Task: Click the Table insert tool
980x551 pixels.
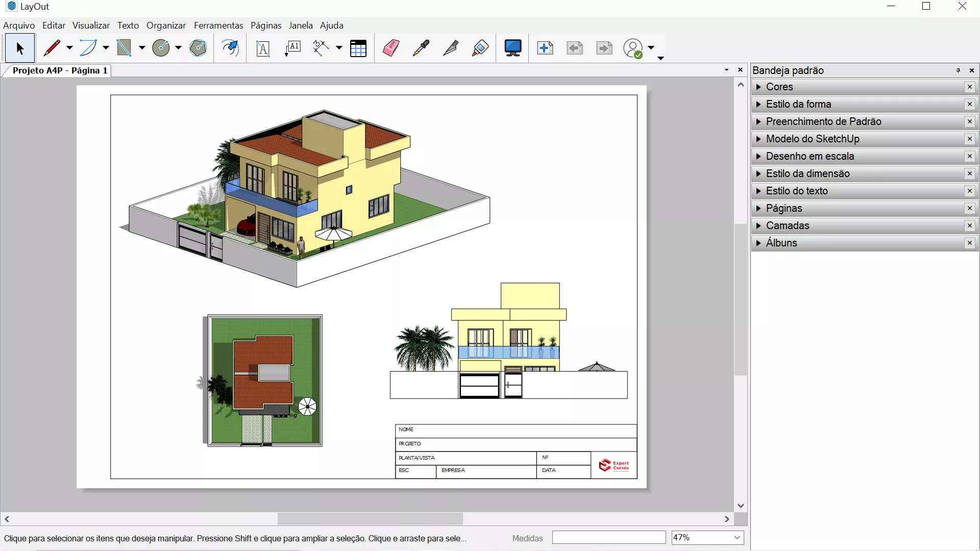Action: [x=358, y=48]
